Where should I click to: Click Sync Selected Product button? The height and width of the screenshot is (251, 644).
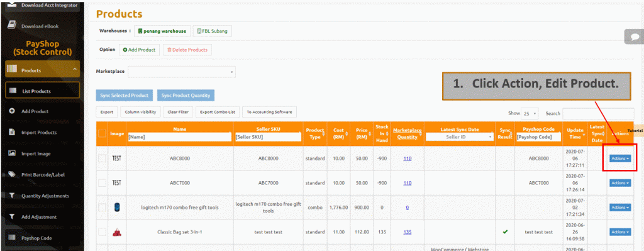tap(125, 96)
